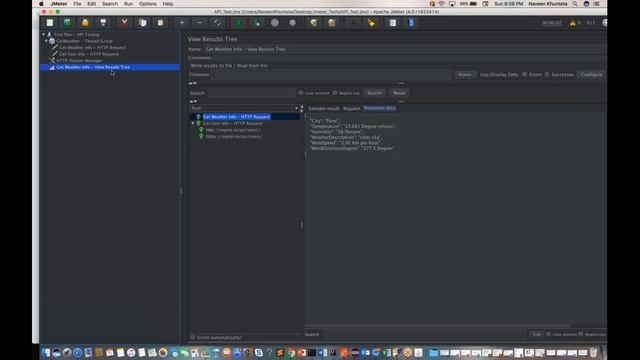Click the Filename input field

[331, 75]
